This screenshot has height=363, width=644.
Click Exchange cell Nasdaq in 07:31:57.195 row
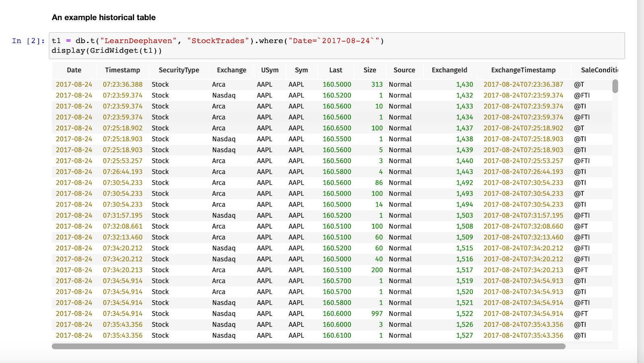(224, 215)
